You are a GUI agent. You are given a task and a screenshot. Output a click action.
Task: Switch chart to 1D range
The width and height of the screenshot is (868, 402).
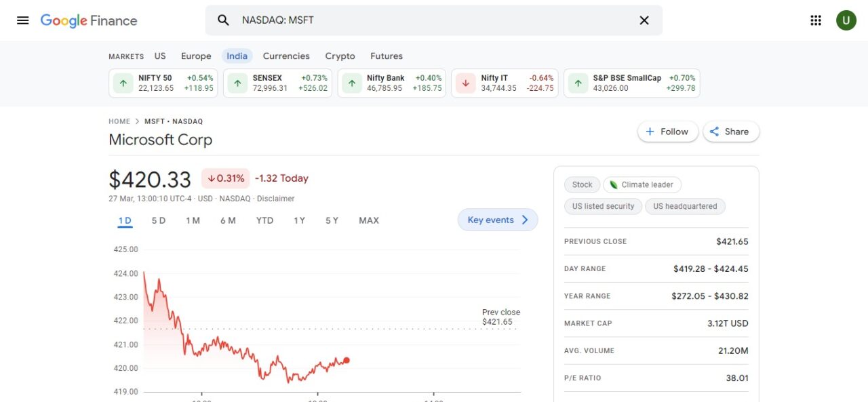125,220
